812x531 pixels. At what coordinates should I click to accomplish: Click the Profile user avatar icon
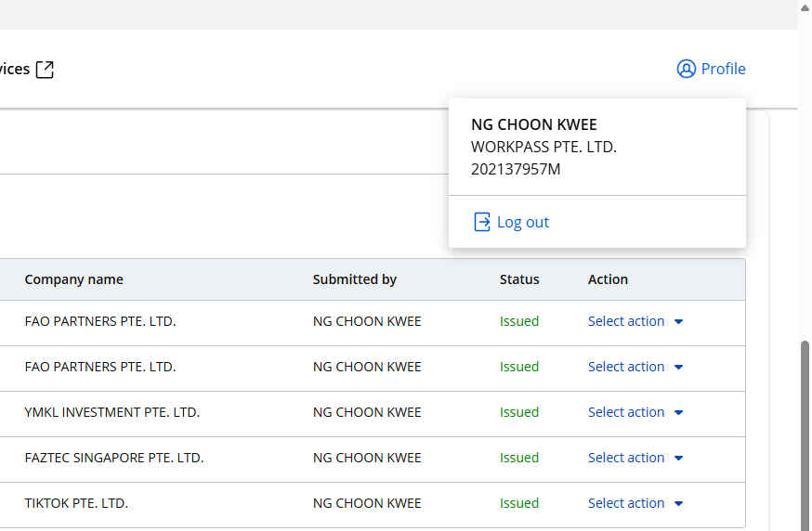click(687, 69)
